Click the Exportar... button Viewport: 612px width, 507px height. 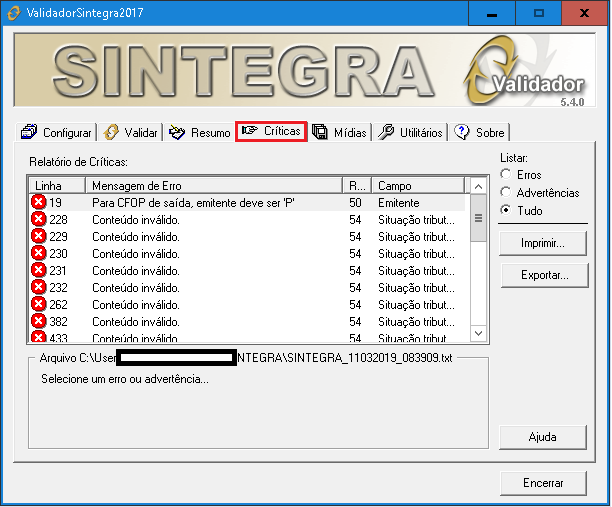click(x=544, y=275)
